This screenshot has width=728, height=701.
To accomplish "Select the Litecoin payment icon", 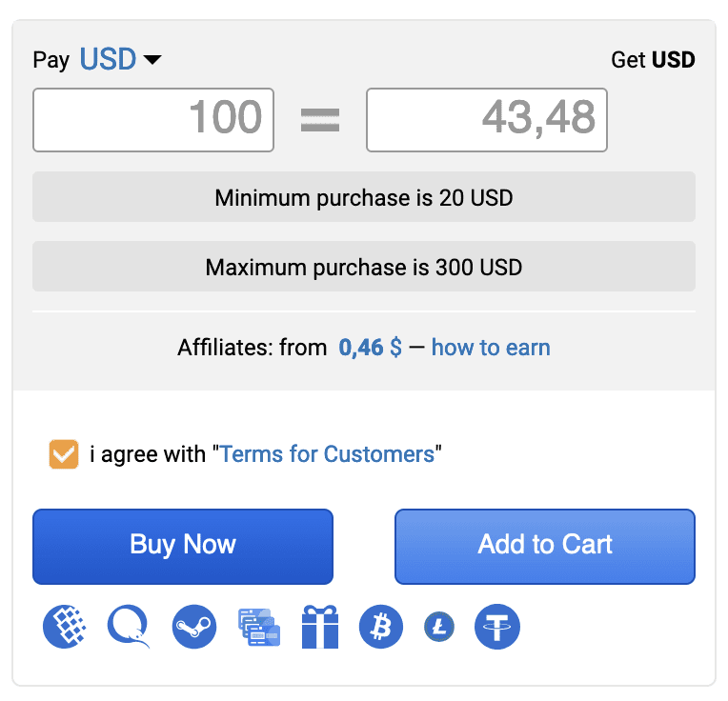I will point(439,627).
